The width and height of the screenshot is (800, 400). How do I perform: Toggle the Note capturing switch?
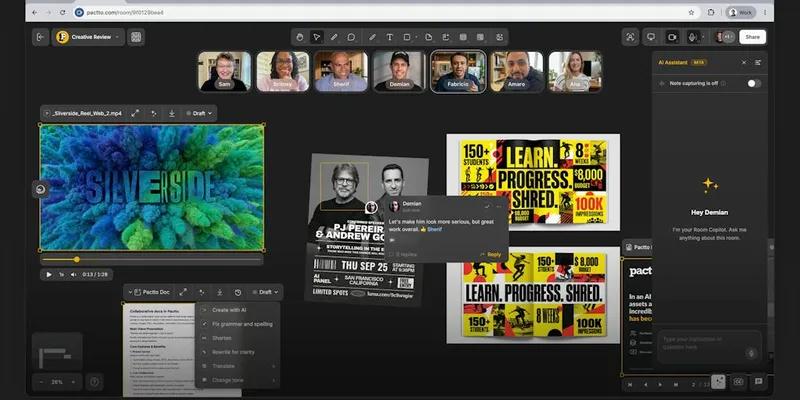pos(754,83)
